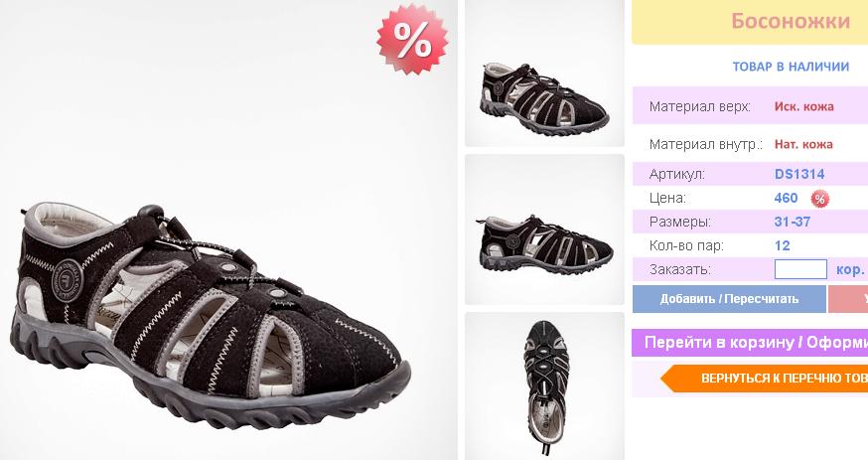Click the size range 31-37
This screenshot has height=460, width=868.
[793, 222]
